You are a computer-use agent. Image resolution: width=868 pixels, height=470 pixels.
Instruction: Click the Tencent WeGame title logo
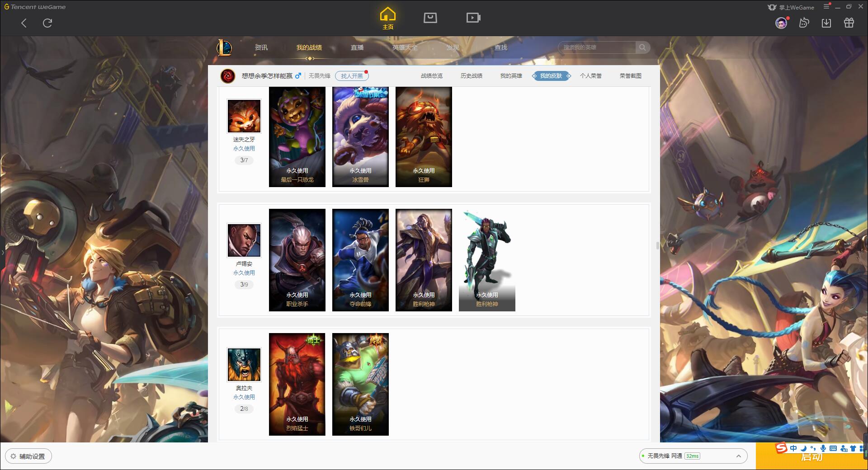(x=35, y=7)
